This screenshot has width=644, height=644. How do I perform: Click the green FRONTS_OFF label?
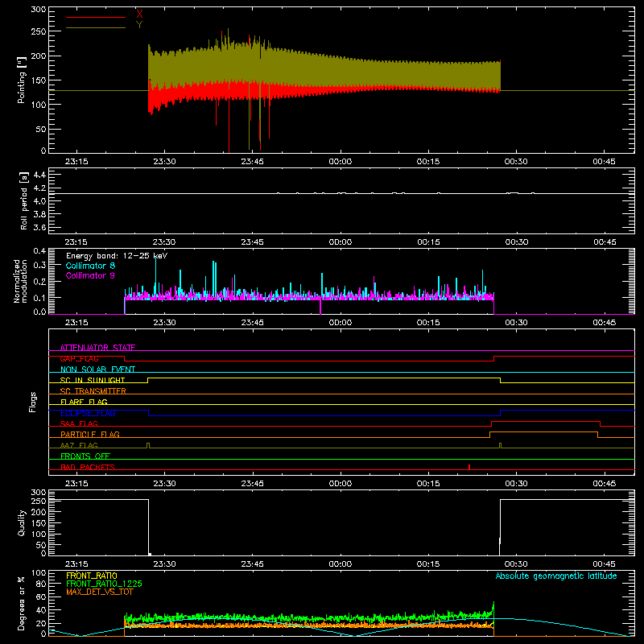pos(85,456)
